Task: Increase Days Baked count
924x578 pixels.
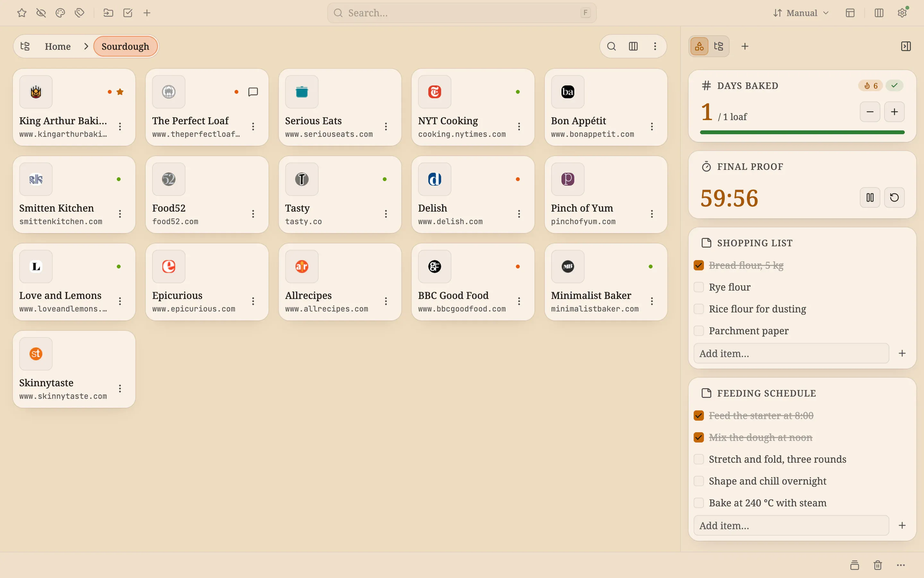Action: [x=894, y=112]
